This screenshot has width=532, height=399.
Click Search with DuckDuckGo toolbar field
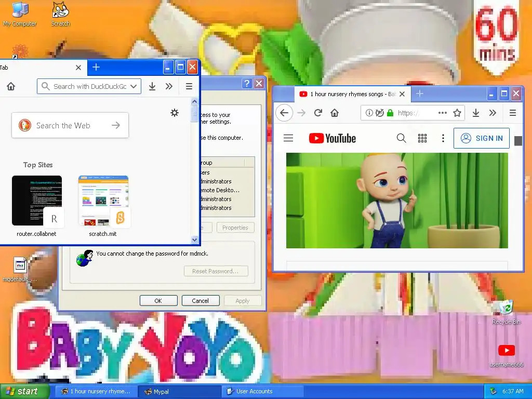89,87
